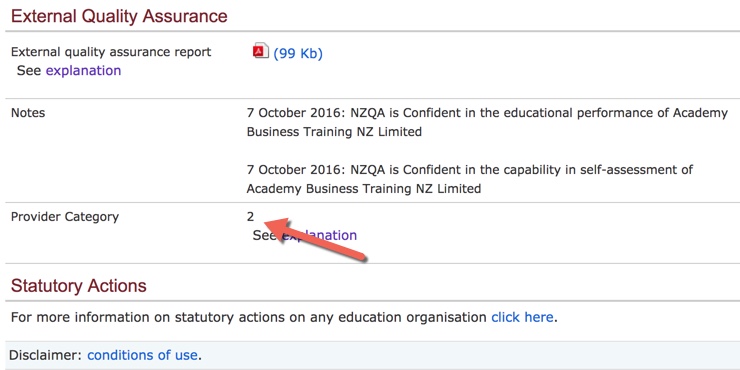Image resolution: width=740 pixels, height=370 pixels.
Task: Click the Notes row label
Action: (28, 113)
